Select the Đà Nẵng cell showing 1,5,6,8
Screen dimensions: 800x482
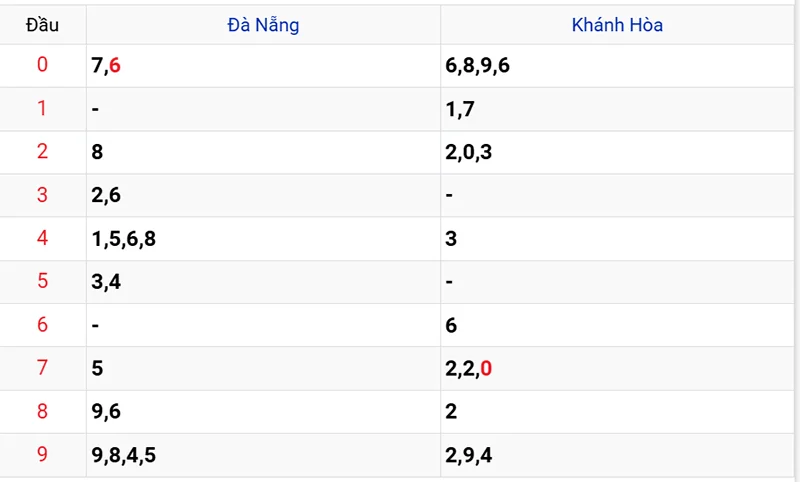pyautogui.click(x=123, y=238)
